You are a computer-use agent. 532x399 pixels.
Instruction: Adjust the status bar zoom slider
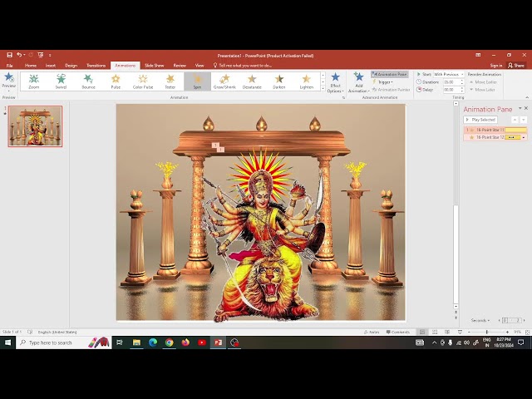coord(487,332)
